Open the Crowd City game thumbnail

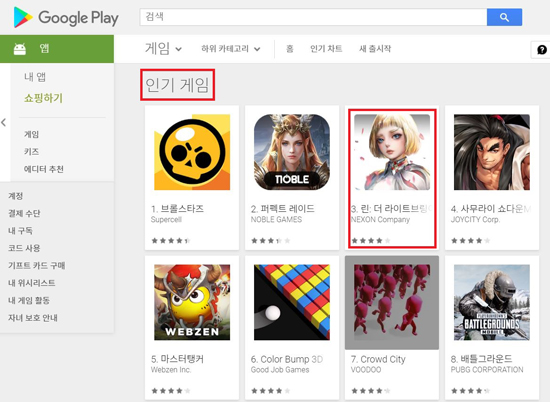tap(392, 302)
